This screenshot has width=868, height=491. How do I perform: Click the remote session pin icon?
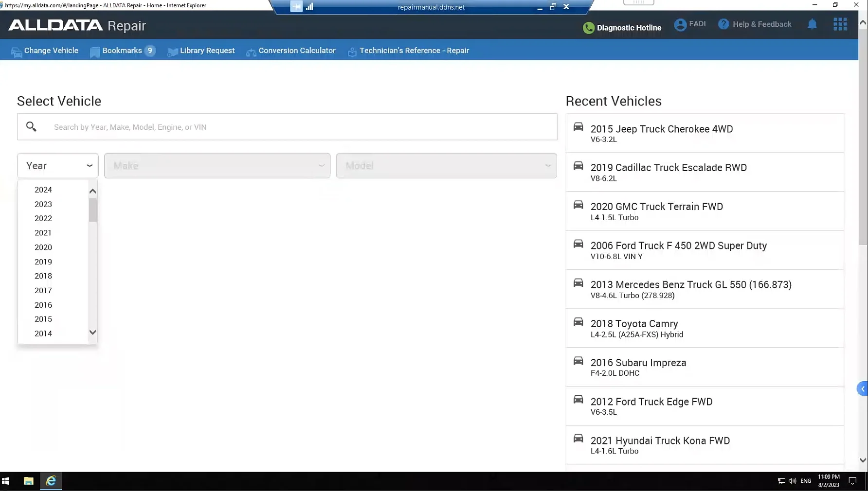coord(296,7)
